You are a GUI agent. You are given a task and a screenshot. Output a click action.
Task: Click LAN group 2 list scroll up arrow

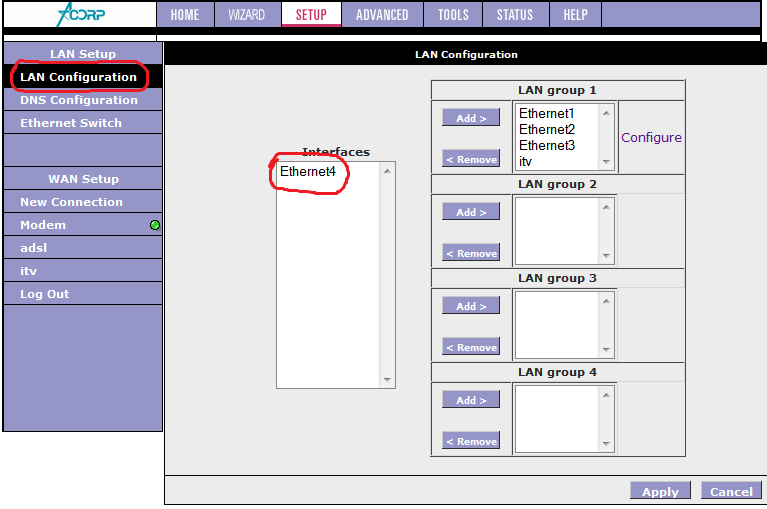tap(606, 207)
